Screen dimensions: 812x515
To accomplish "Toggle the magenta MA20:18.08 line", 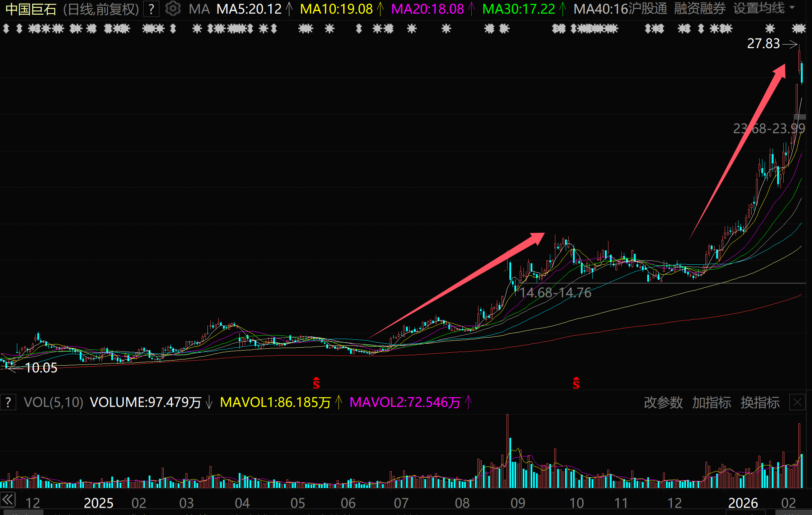I will [x=428, y=9].
